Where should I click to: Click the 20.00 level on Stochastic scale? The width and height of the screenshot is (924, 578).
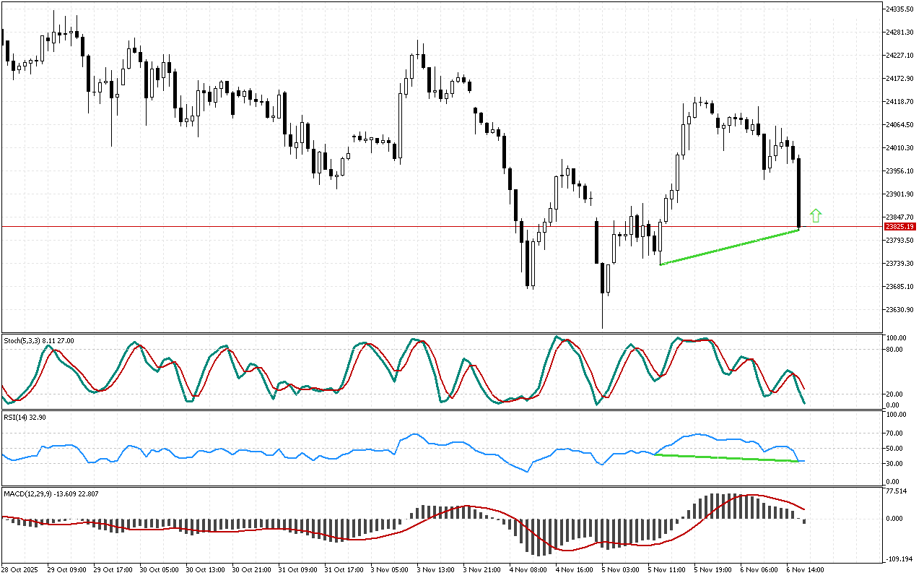[x=896, y=394]
